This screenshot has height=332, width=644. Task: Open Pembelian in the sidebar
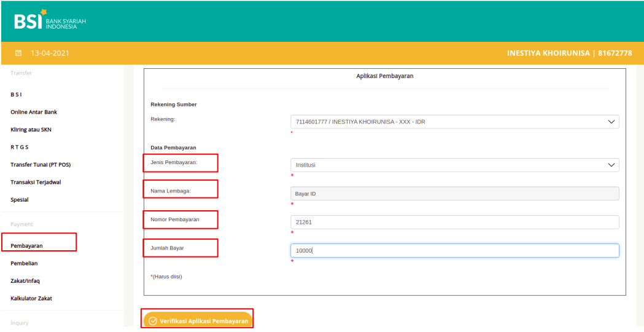(24, 263)
